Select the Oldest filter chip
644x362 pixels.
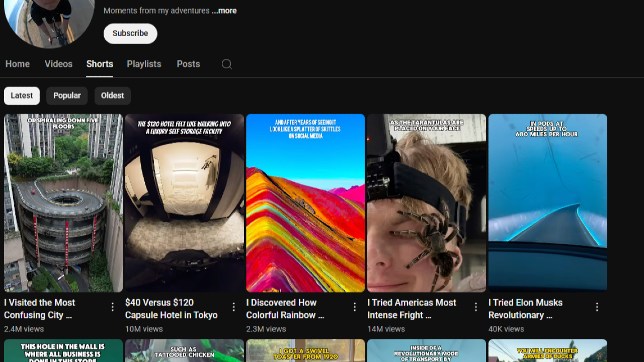point(112,96)
